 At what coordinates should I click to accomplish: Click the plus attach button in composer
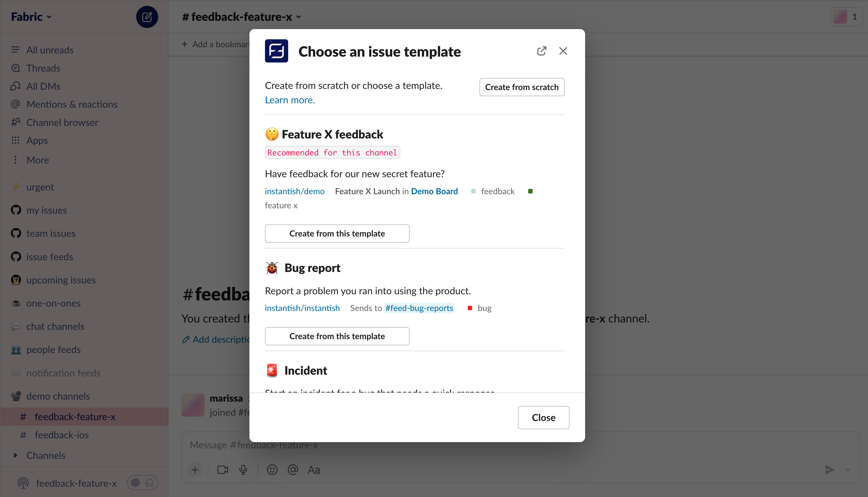(x=195, y=470)
